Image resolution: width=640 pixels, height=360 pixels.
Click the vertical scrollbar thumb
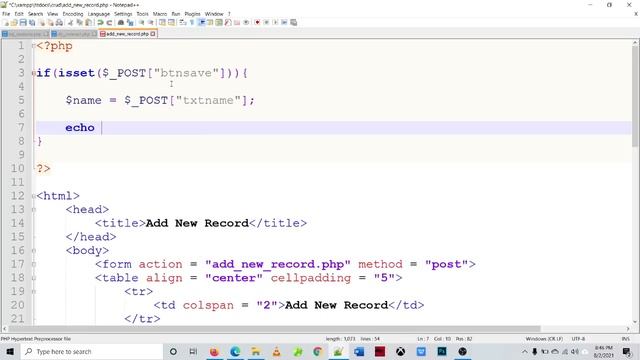click(636, 96)
